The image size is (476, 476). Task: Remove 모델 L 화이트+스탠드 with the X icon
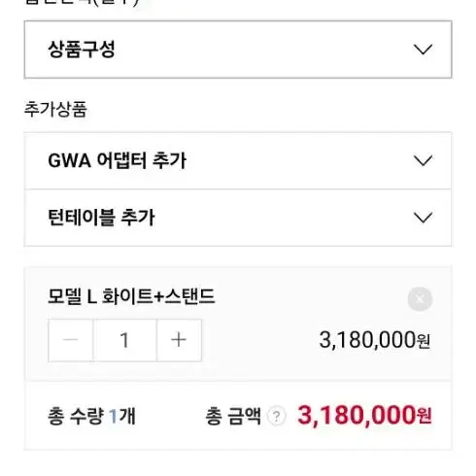[420, 299]
